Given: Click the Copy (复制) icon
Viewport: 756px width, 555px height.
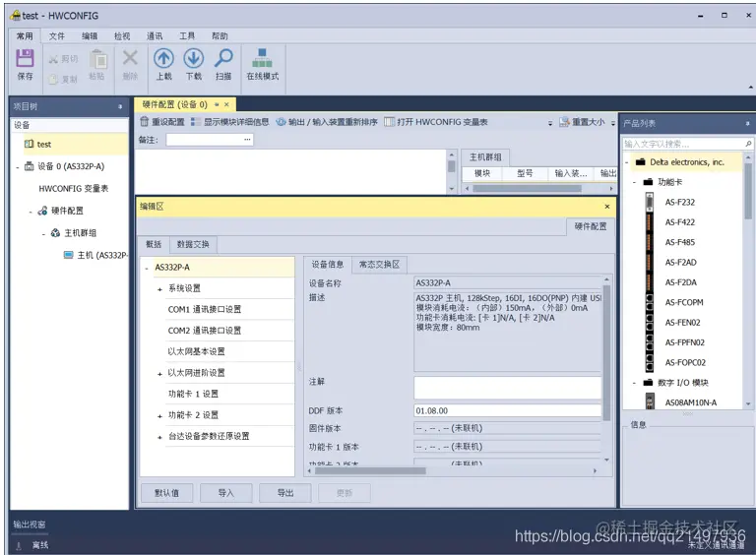Looking at the screenshot, I should [x=53, y=80].
